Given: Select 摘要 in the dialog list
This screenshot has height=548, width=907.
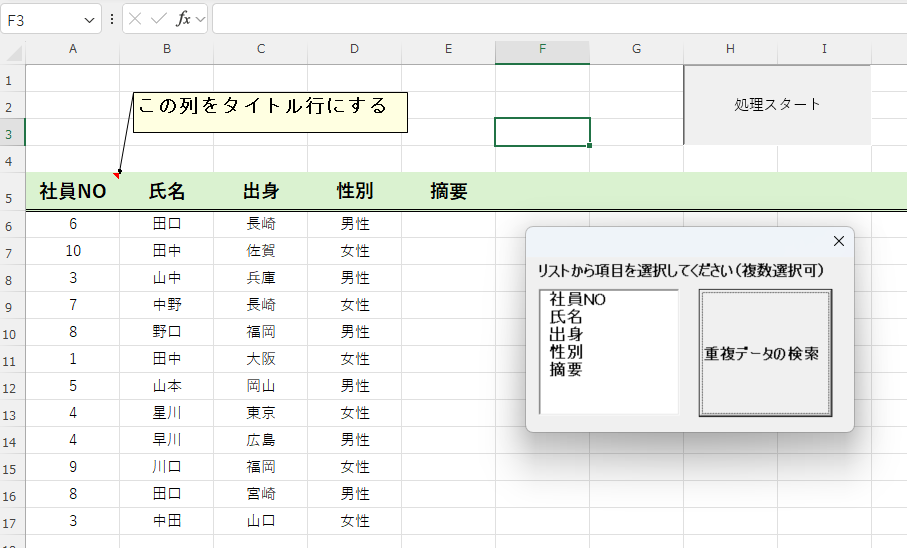Looking at the screenshot, I should click(565, 370).
